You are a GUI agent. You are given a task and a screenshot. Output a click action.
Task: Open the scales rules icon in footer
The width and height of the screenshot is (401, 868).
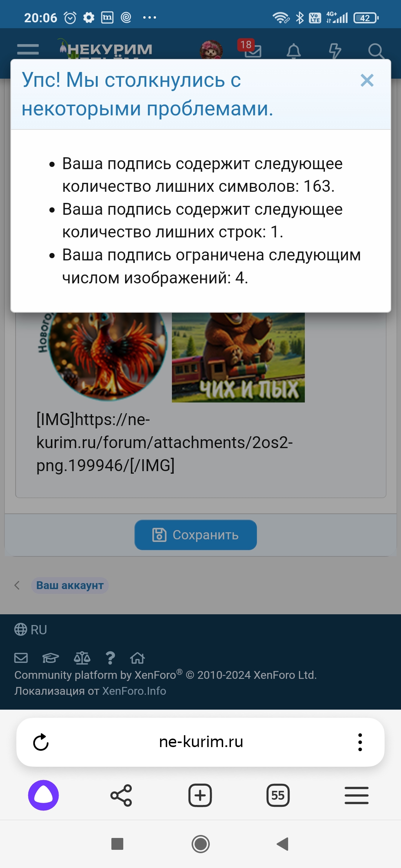82,658
